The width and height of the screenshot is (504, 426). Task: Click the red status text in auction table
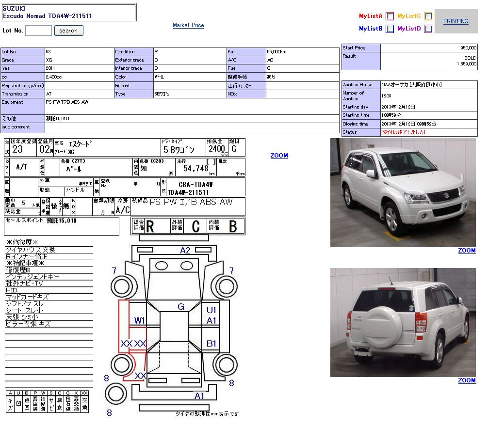click(x=404, y=132)
